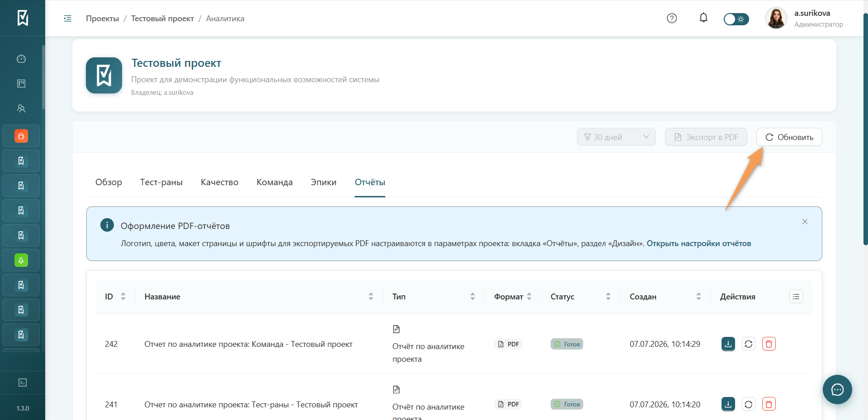This screenshot has height=420, width=868.
Task: Toggle the light/dark theme switch
Action: point(736,19)
